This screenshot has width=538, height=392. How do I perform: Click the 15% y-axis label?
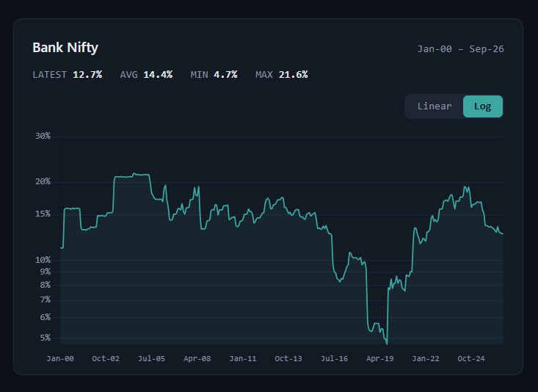tap(43, 214)
